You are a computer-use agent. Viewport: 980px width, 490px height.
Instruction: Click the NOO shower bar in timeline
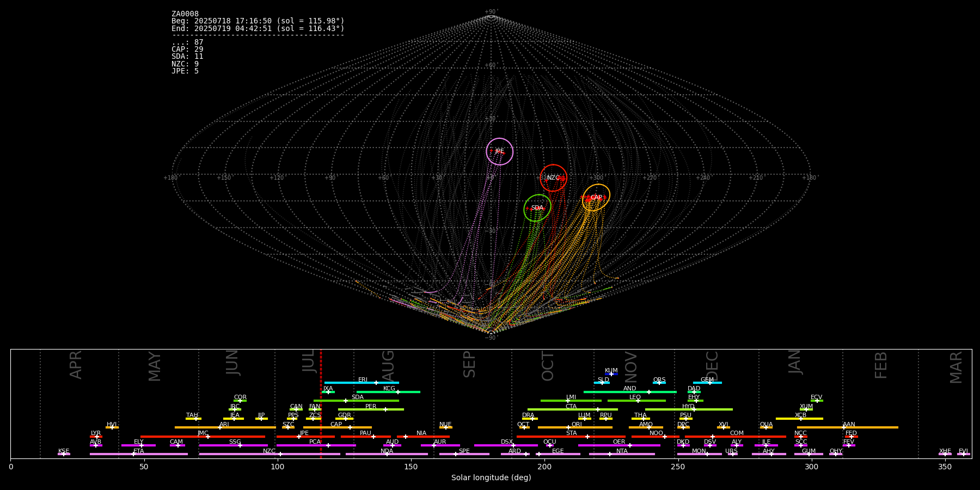click(656, 437)
